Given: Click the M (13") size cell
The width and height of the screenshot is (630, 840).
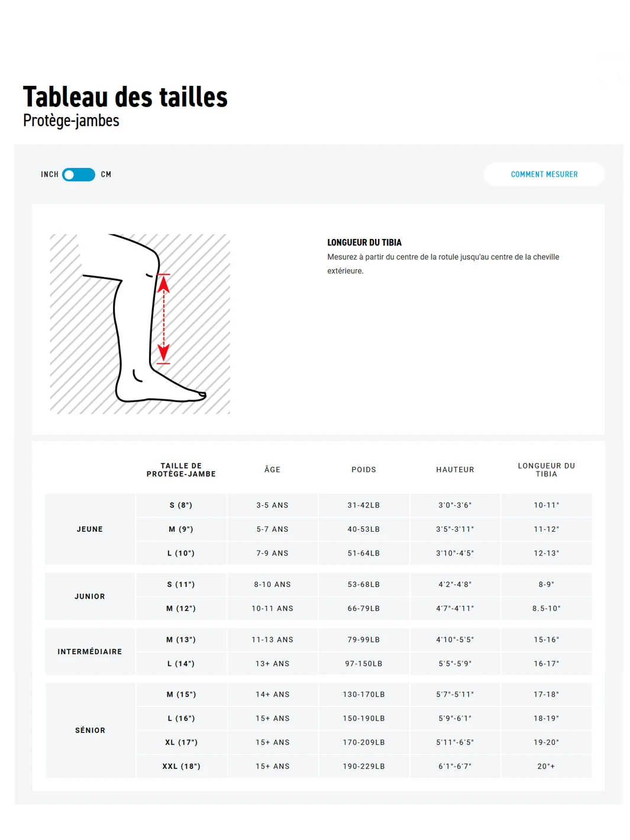Looking at the screenshot, I should 181,639.
